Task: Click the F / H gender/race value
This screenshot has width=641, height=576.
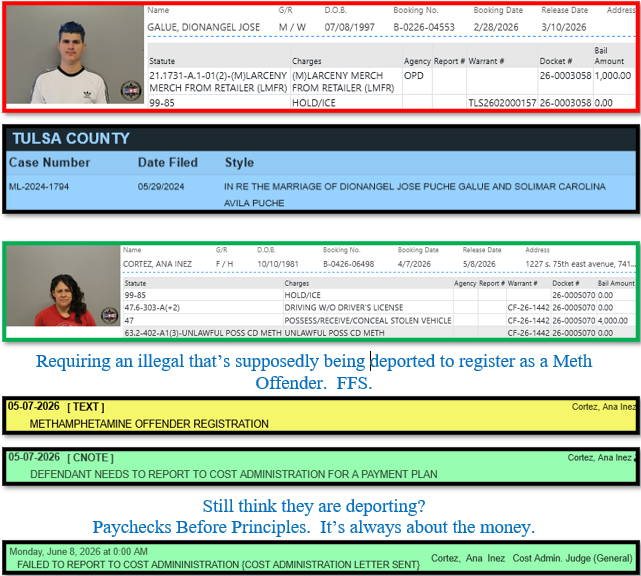Action: (224, 264)
